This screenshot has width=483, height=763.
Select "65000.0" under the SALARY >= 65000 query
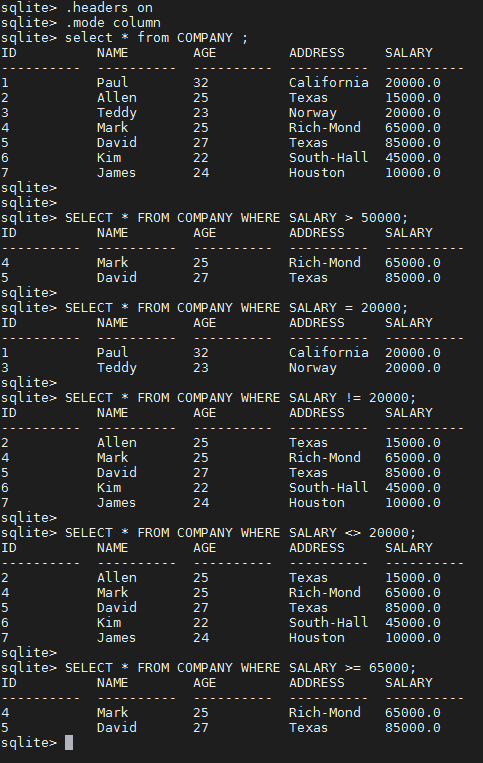(413, 713)
